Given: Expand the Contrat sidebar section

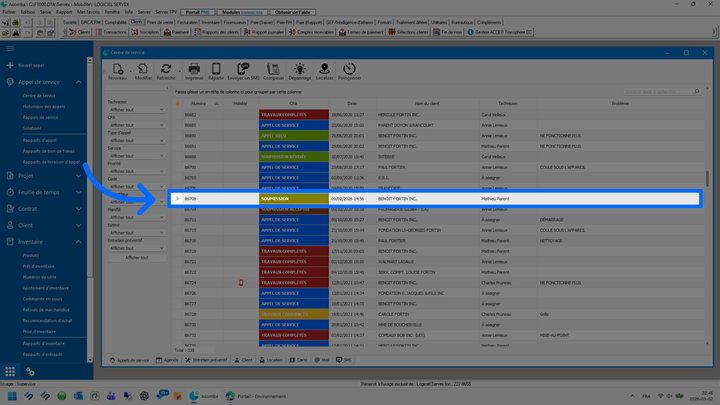Looking at the screenshot, I should tap(79, 209).
